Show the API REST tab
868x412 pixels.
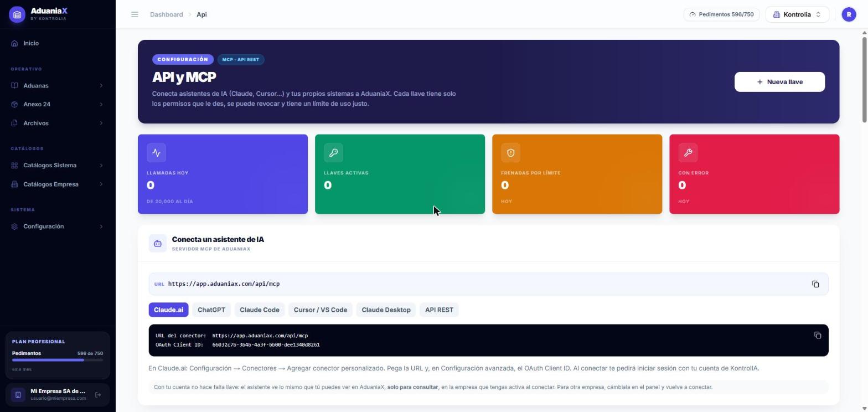click(439, 310)
